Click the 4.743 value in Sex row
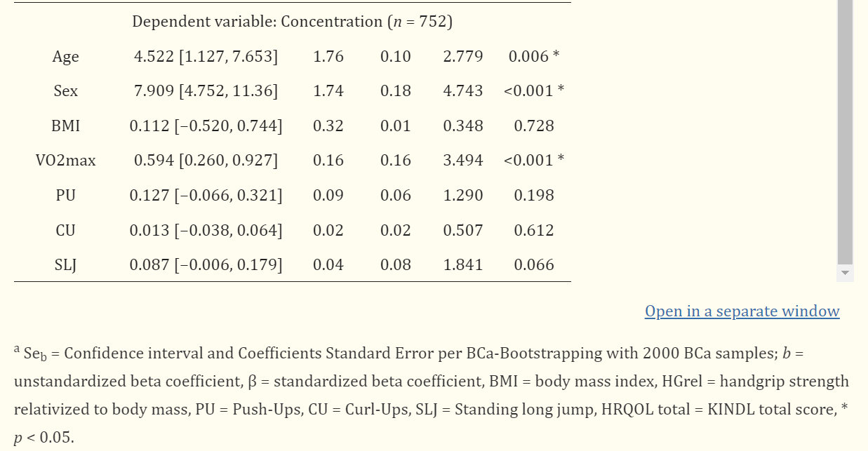 [x=462, y=91]
